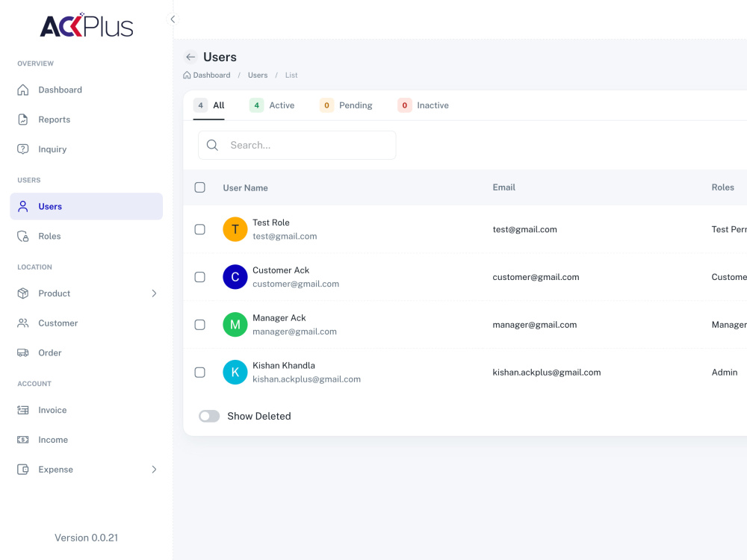Screen dimensions: 747x560
Task: Click the name Manager Ack
Action: click(279, 317)
